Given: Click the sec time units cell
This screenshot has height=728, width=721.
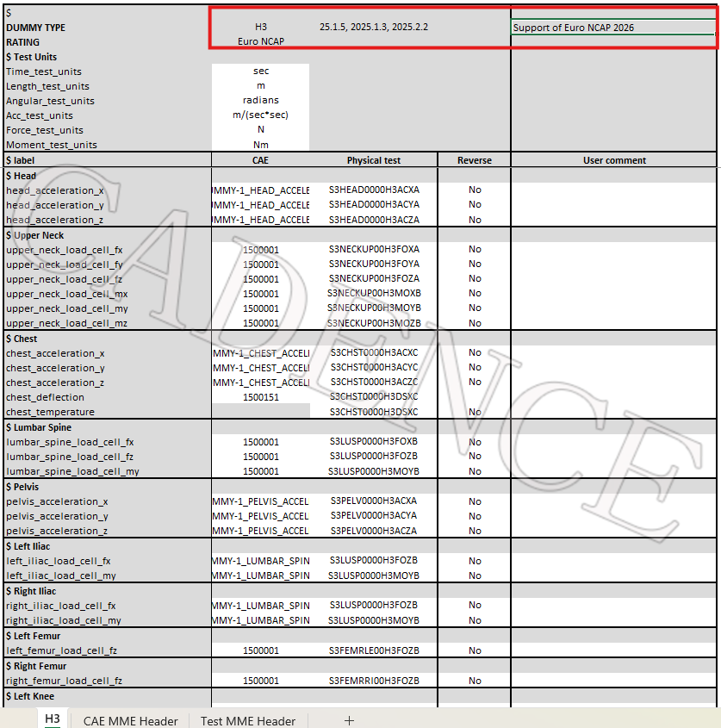Looking at the screenshot, I should (x=260, y=71).
